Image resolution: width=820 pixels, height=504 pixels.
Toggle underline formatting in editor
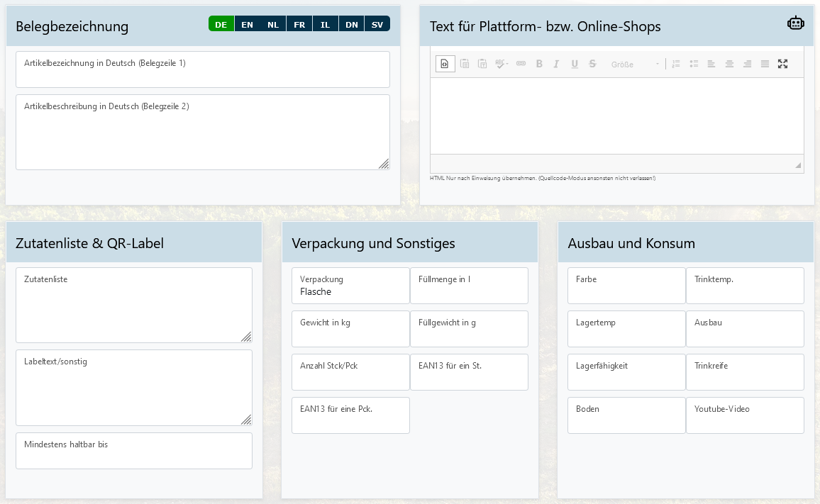coord(574,64)
